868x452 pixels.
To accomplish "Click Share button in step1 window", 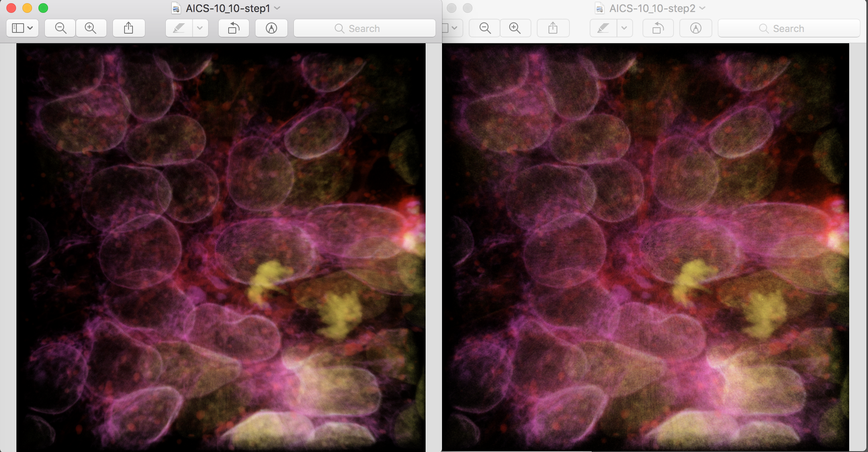I will point(129,28).
